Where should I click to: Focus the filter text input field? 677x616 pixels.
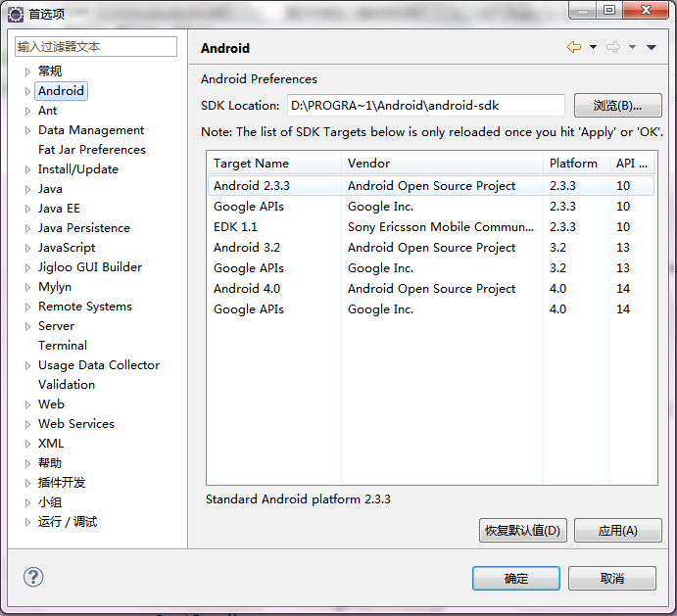96,47
